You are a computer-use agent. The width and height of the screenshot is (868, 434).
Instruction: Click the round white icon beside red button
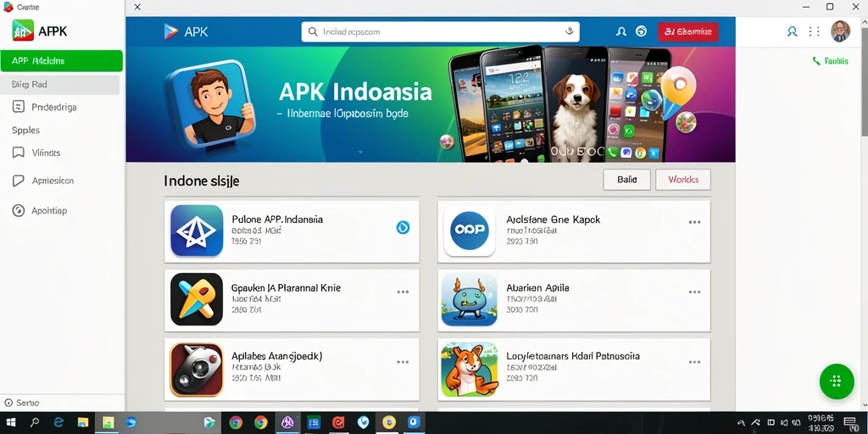(x=641, y=31)
